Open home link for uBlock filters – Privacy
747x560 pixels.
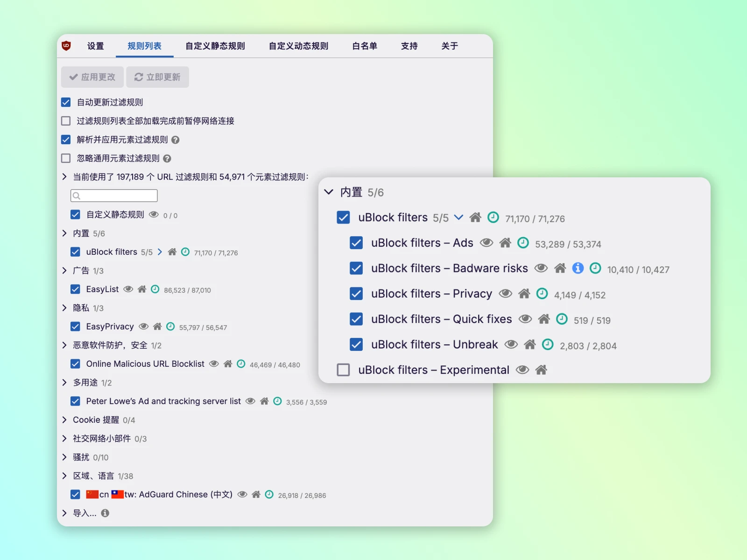(x=524, y=294)
